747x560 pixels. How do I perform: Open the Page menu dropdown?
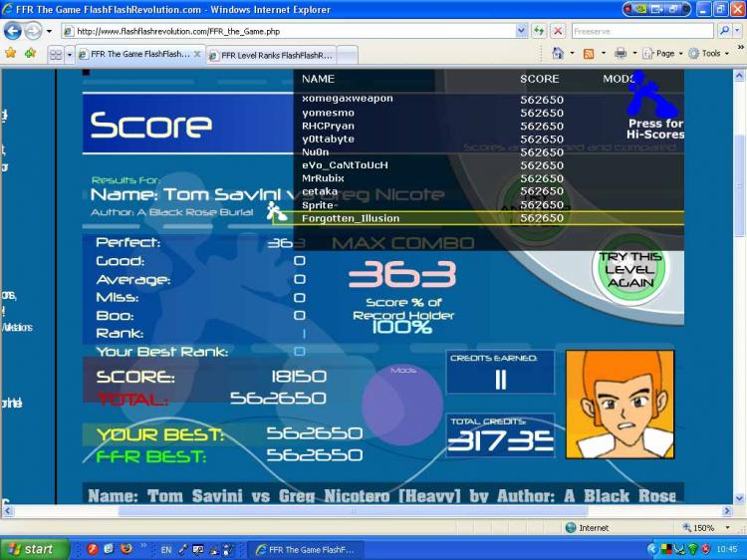662,54
